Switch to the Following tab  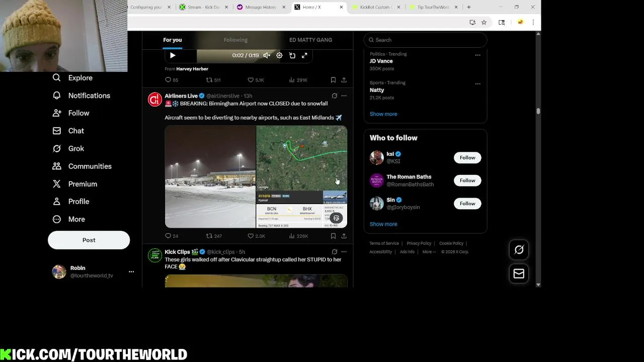click(x=235, y=40)
